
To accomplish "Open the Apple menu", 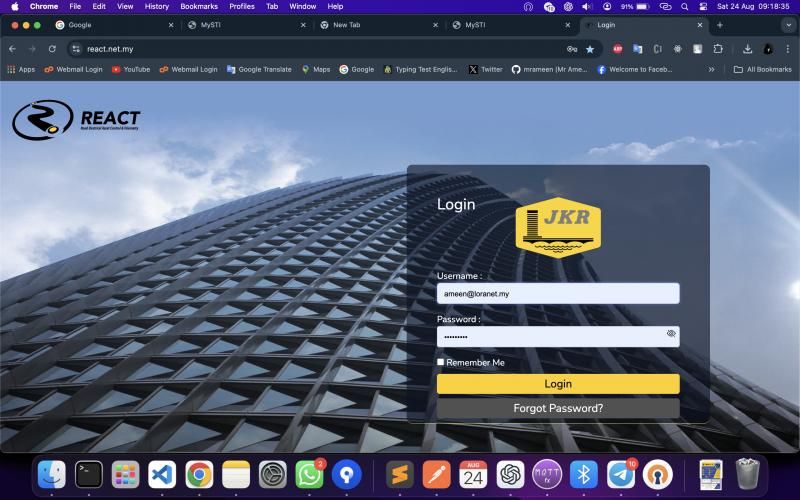I will (x=15, y=7).
